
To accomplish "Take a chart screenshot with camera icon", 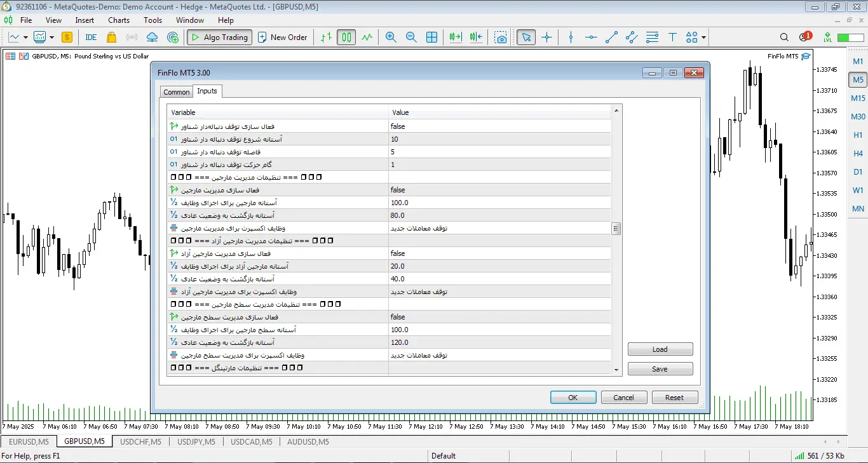I will pyautogui.click(x=501, y=37).
